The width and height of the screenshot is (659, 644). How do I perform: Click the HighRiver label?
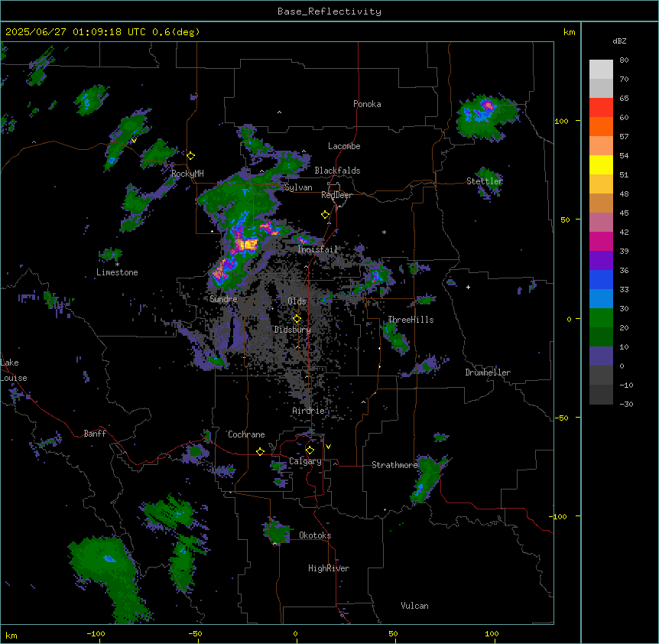point(329,568)
